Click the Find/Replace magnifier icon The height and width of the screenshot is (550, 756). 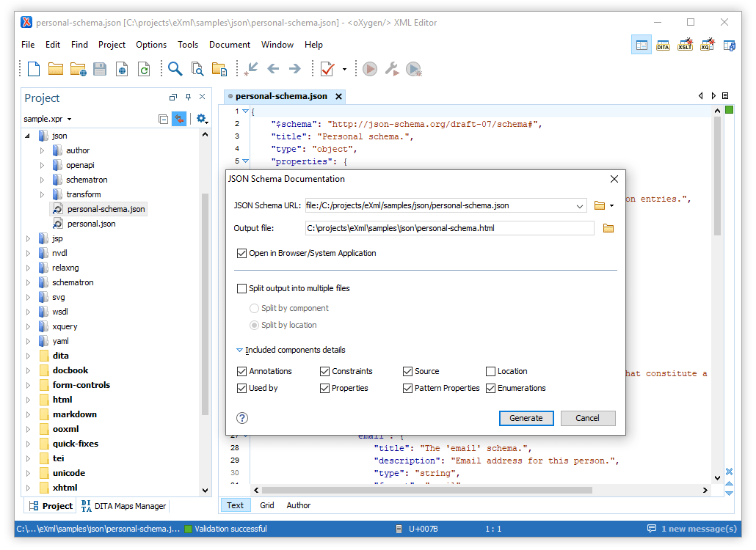(175, 69)
